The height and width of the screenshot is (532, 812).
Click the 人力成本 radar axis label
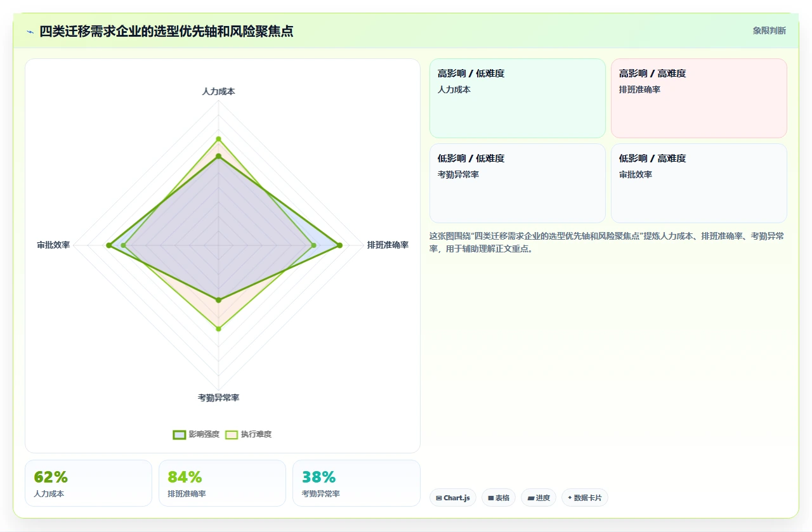coord(218,91)
